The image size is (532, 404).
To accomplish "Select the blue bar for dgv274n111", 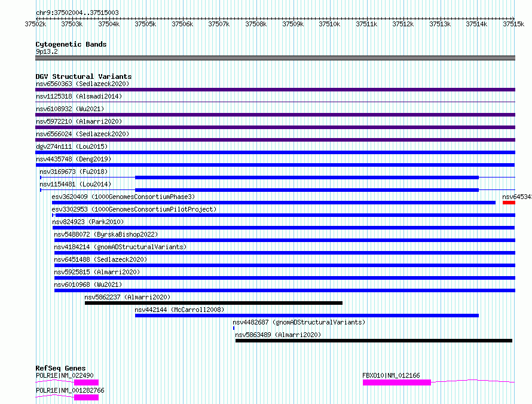I will (275, 152).
